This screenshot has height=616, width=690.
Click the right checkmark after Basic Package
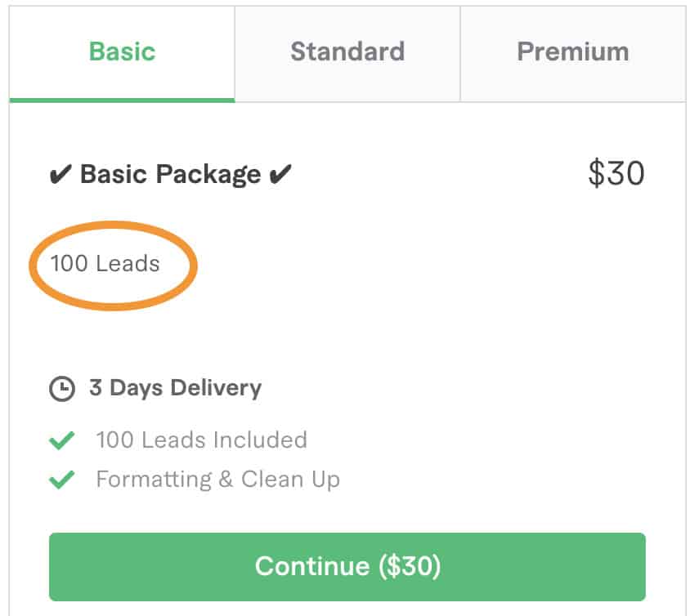[280, 173]
